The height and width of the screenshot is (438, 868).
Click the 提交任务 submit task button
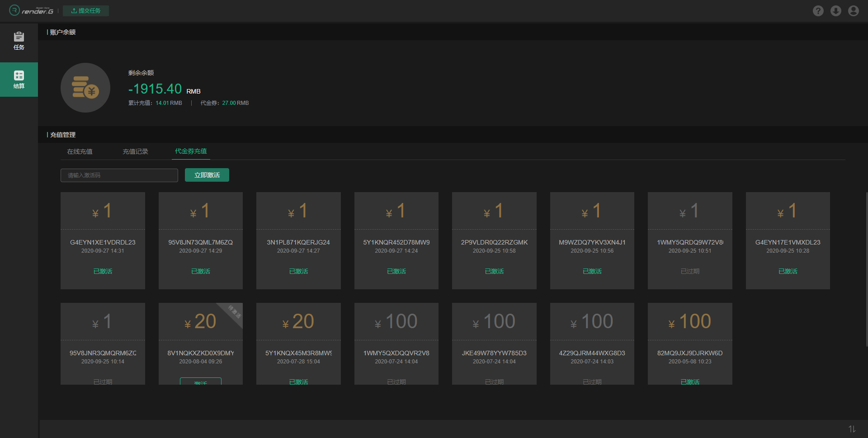tap(86, 11)
